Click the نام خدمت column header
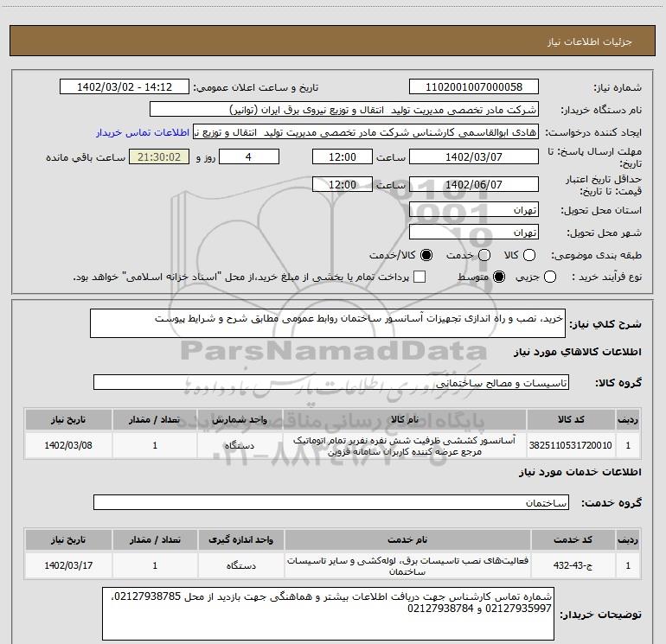The image size is (666, 644). tap(407, 539)
